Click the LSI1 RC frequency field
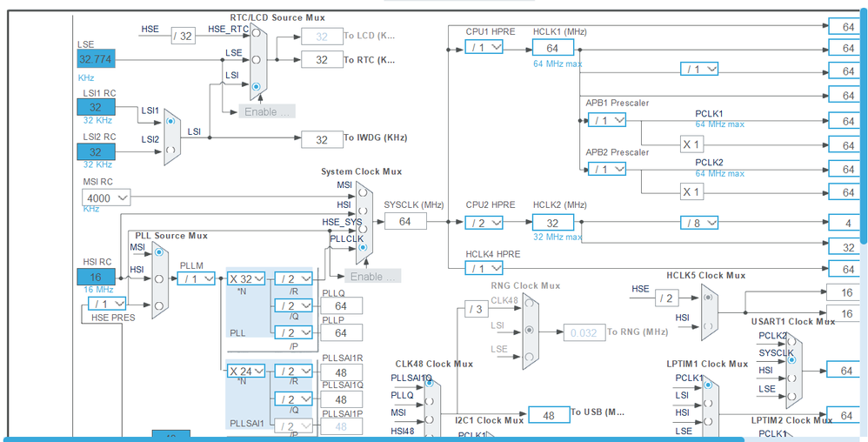The height and width of the screenshot is (442, 868). click(x=96, y=107)
